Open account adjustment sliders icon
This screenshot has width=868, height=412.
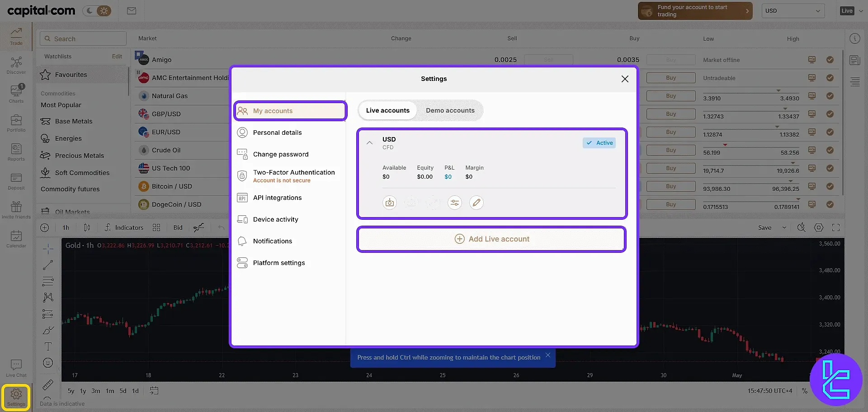(454, 203)
